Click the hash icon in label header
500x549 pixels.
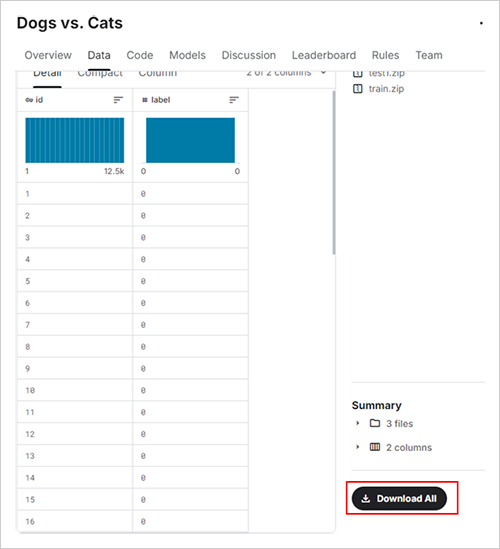click(x=145, y=100)
